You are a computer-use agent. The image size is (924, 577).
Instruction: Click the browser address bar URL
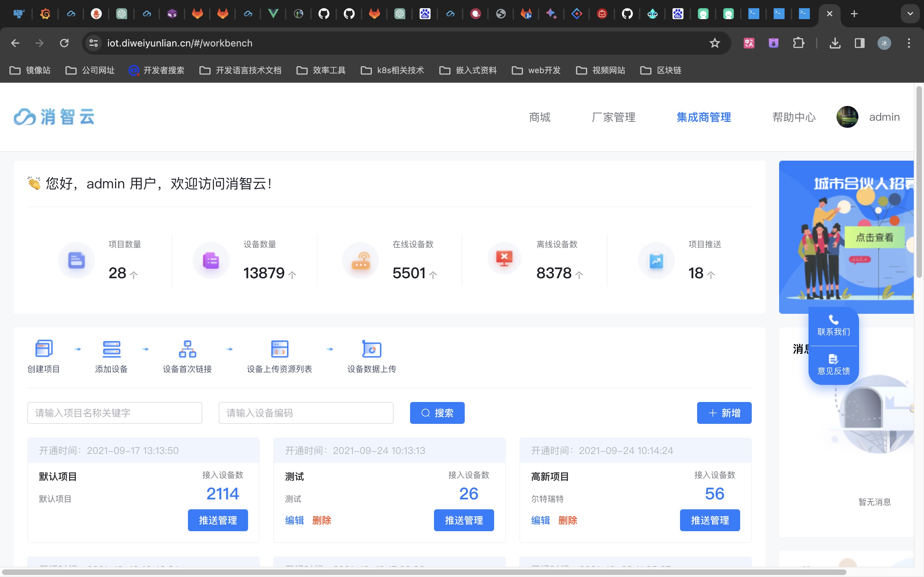pos(180,43)
